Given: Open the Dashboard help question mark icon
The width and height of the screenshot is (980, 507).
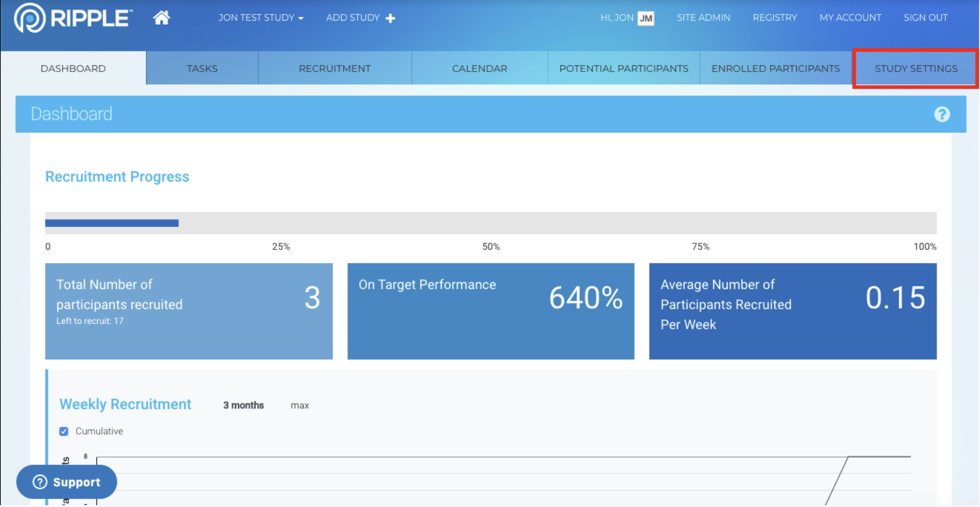Looking at the screenshot, I should [x=941, y=114].
